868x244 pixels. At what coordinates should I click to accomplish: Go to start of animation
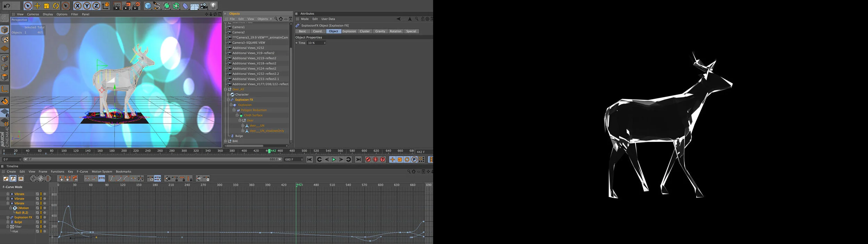310,160
